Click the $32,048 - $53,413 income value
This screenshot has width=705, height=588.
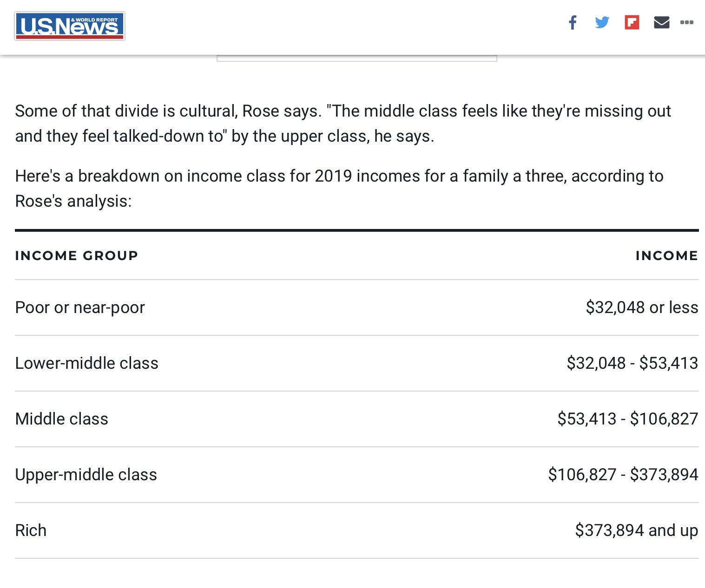point(632,363)
